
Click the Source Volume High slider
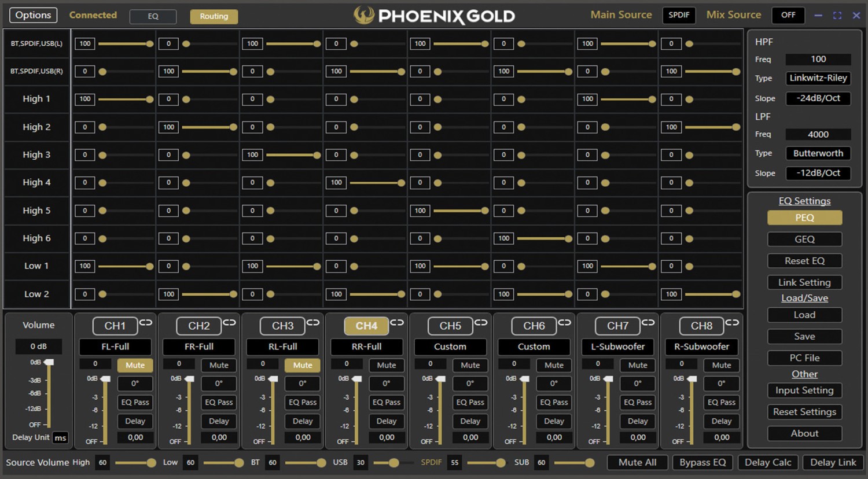click(135, 462)
